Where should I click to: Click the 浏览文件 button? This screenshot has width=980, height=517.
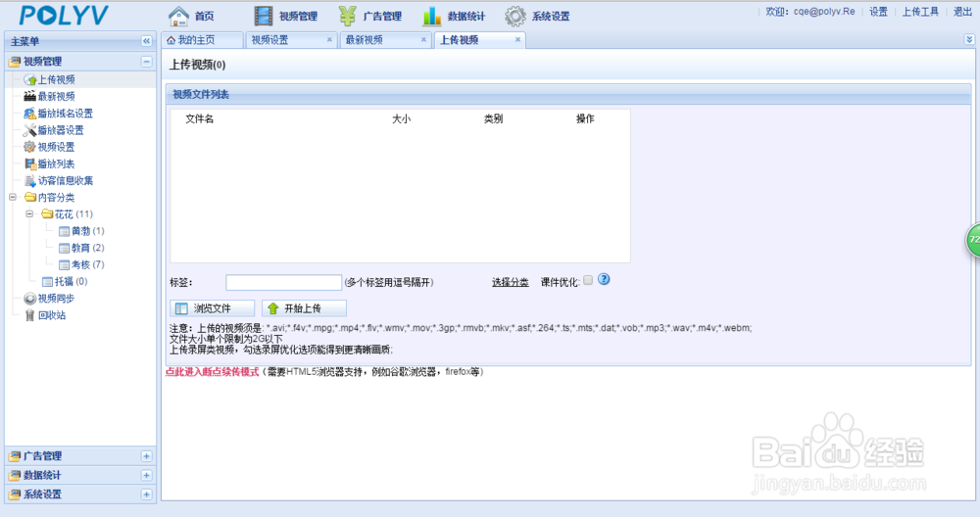213,308
